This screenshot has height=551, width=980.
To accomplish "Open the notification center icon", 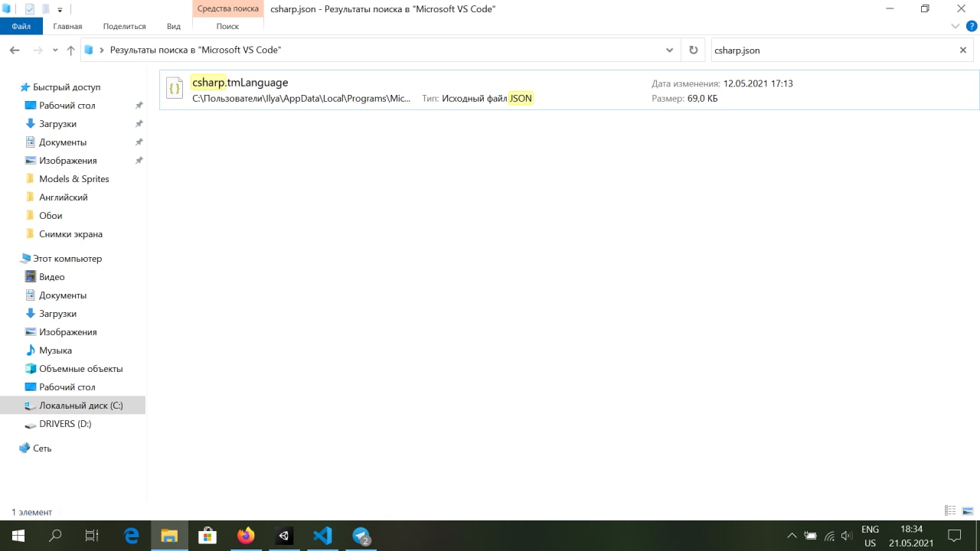I will (955, 536).
